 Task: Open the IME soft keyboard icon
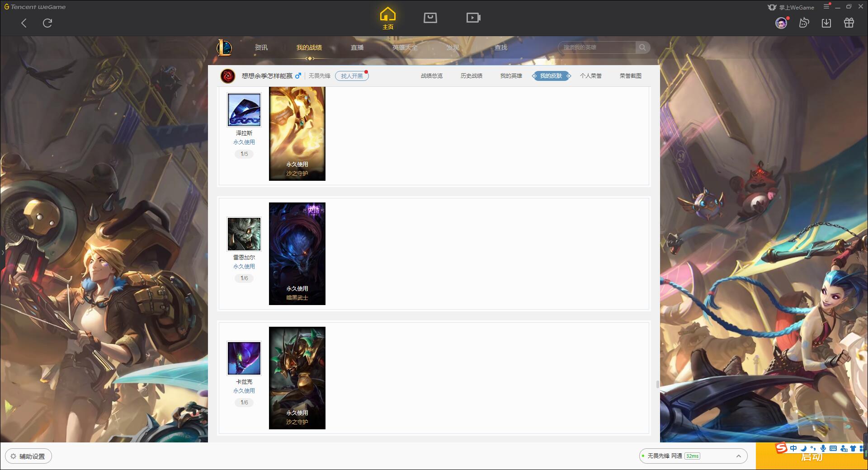pos(833,448)
